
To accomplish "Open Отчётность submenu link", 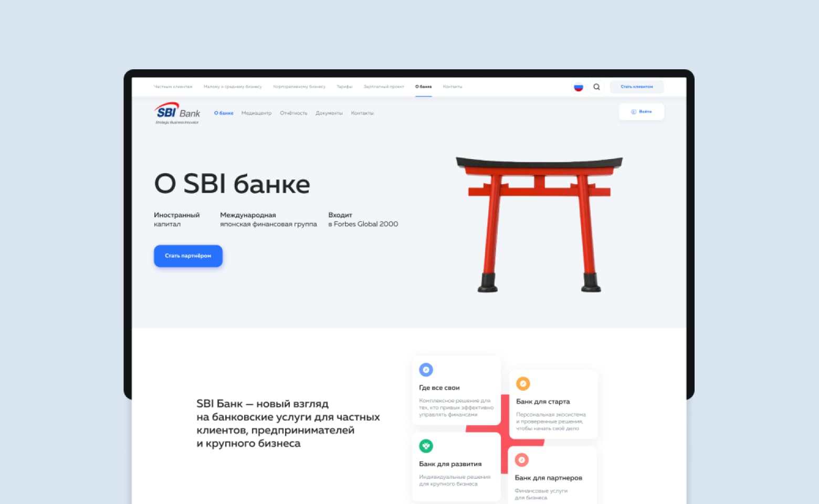I will coord(293,113).
